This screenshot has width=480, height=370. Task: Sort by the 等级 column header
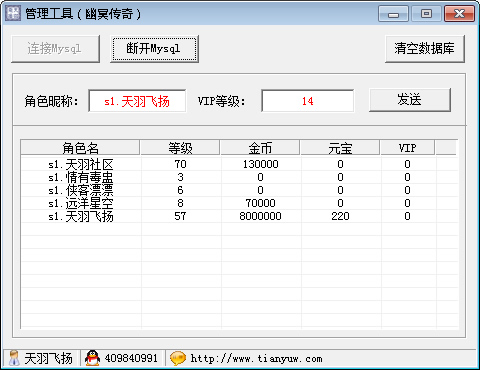[x=180, y=148]
